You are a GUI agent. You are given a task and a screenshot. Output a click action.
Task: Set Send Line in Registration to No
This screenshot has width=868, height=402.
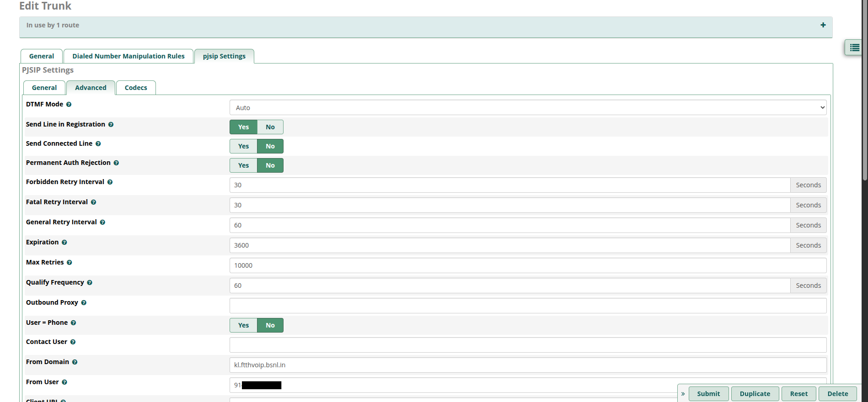(270, 127)
